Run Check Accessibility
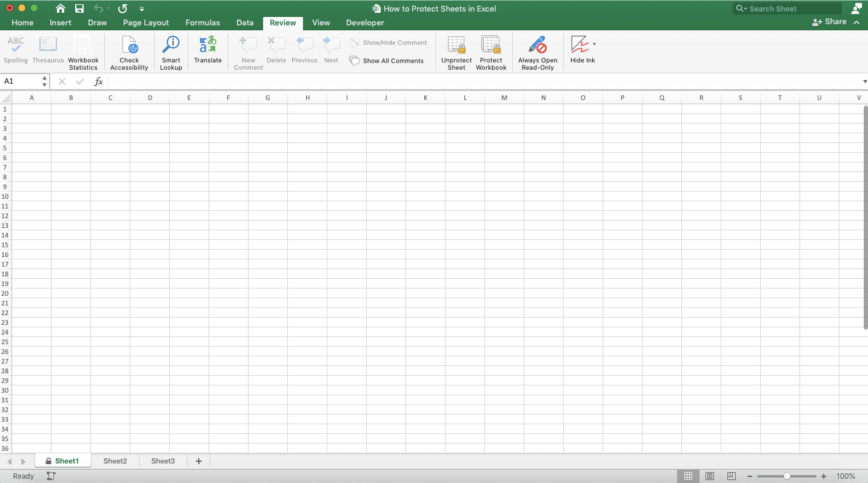Viewport: 868px width, 483px height. tap(129, 53)
